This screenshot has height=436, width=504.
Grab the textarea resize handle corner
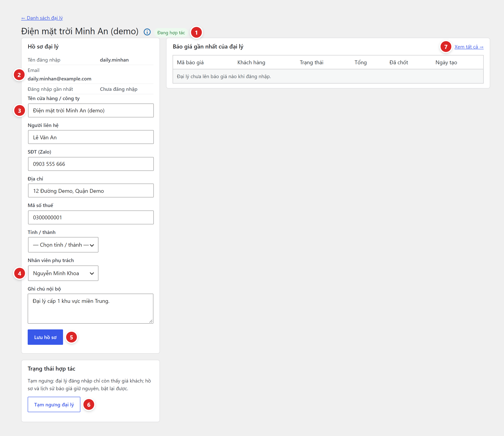[x=151, y=321]
